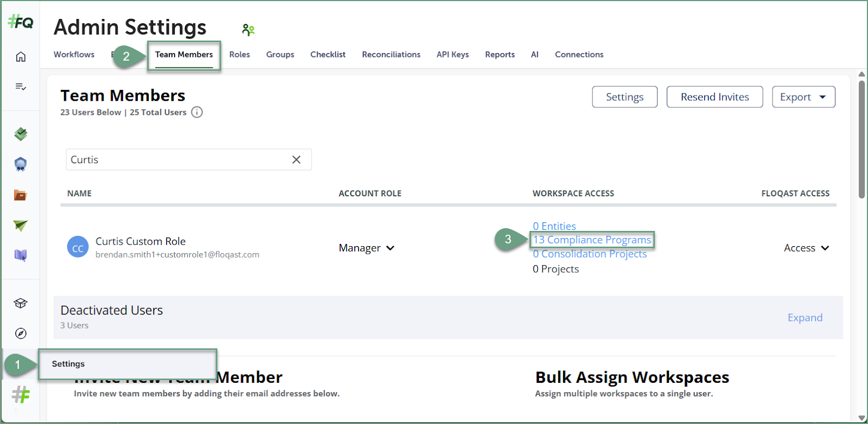Open the FloQast Access dropdown
The image size is (868, 424).
pyautogui.click(x=806, y=248)
